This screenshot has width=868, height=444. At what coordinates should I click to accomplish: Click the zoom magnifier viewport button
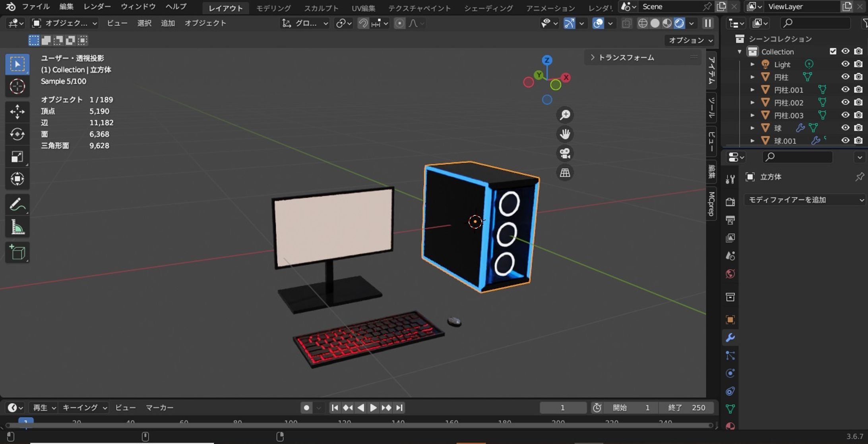565,115
